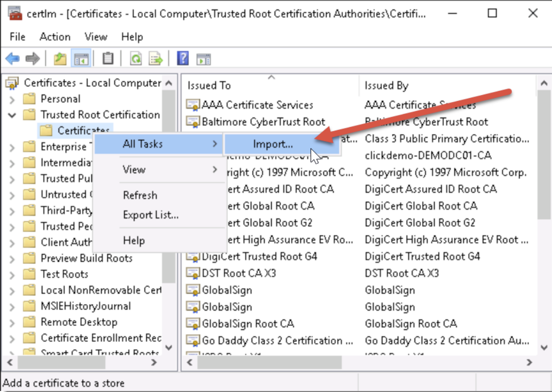Click the DST Root CA X3 certificate icon
The image size is (552, 392).
pyautogui.click(x=193, y=273)
